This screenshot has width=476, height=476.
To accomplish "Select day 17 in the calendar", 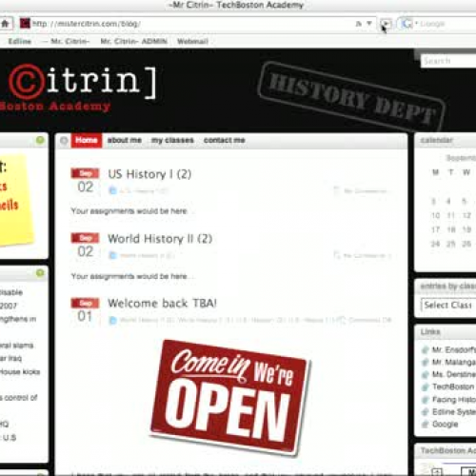I will pos(435,229).
